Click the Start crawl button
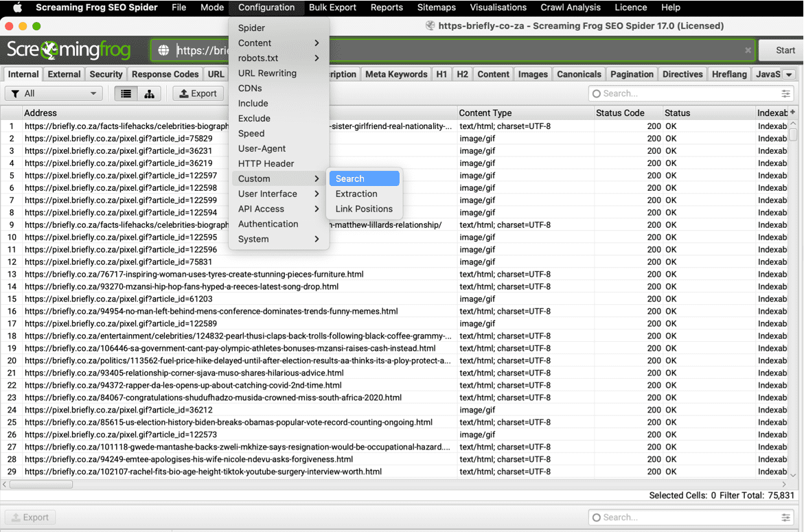This screenshot has height=532, width=804. point(781,50)
